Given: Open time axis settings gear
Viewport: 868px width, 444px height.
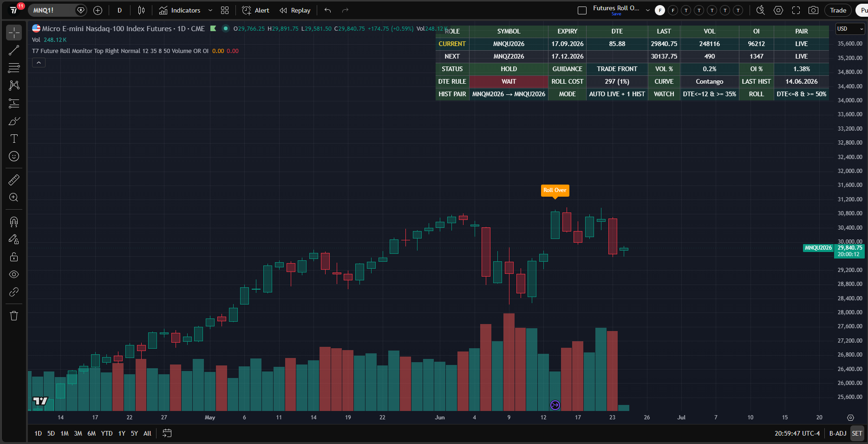Looking at the screenshot, I should 850,417.
